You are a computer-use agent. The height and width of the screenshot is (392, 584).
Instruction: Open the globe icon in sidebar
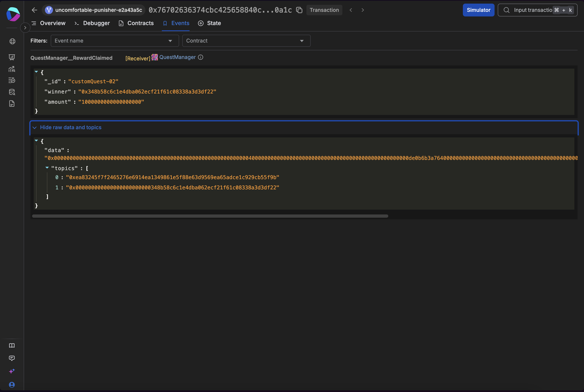coord(12,41)
